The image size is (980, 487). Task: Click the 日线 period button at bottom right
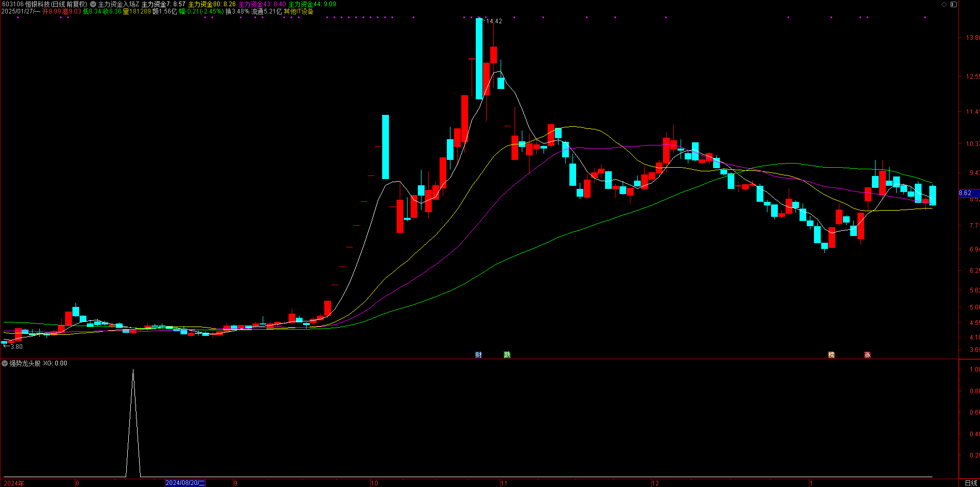pyautogui.click(x=971, y=483)
